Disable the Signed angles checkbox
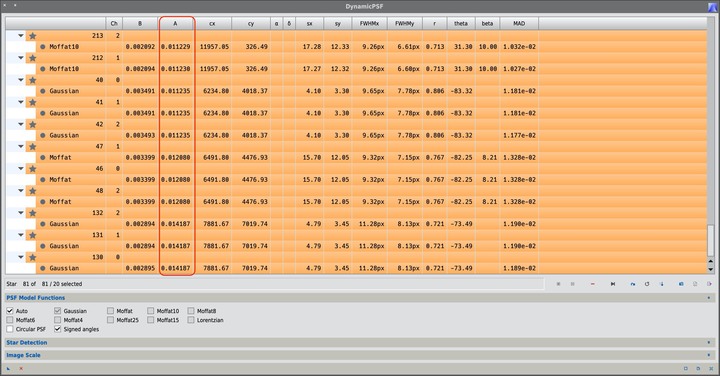Image resolution: width=720 pixels, height=376 pixels. click(x=57, y=329)
